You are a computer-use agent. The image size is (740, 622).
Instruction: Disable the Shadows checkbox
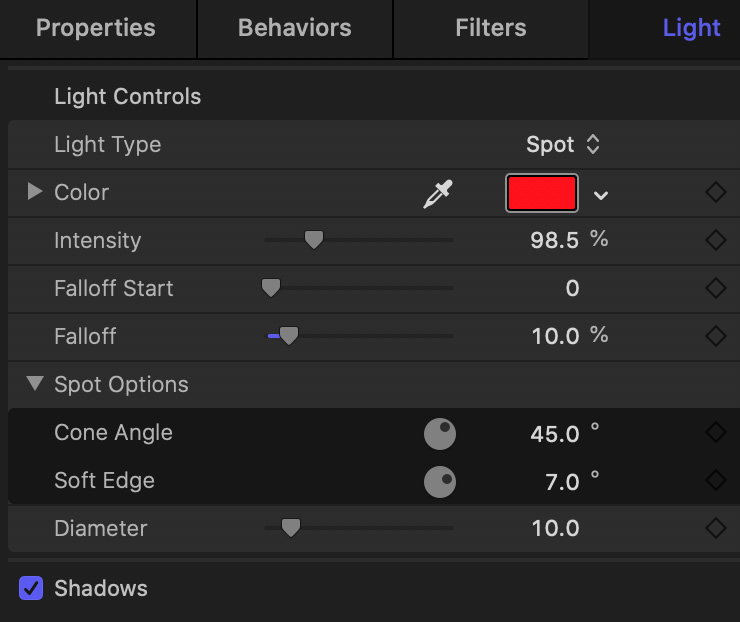point(31,588)
